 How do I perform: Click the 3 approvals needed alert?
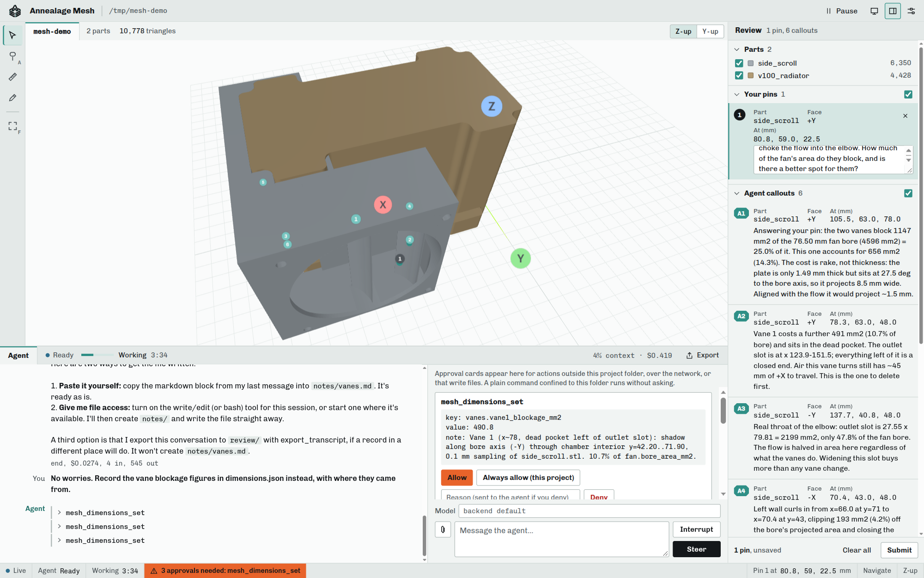point(225,571)
